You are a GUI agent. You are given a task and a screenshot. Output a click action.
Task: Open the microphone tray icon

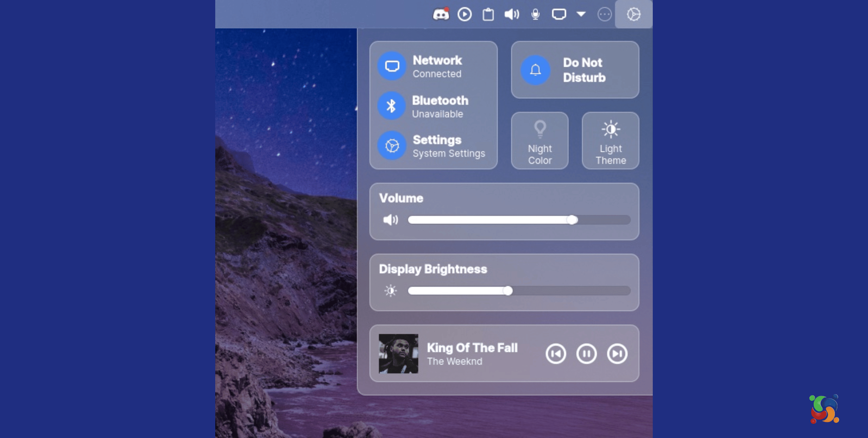pyautogui.click(x=535, y=14)
